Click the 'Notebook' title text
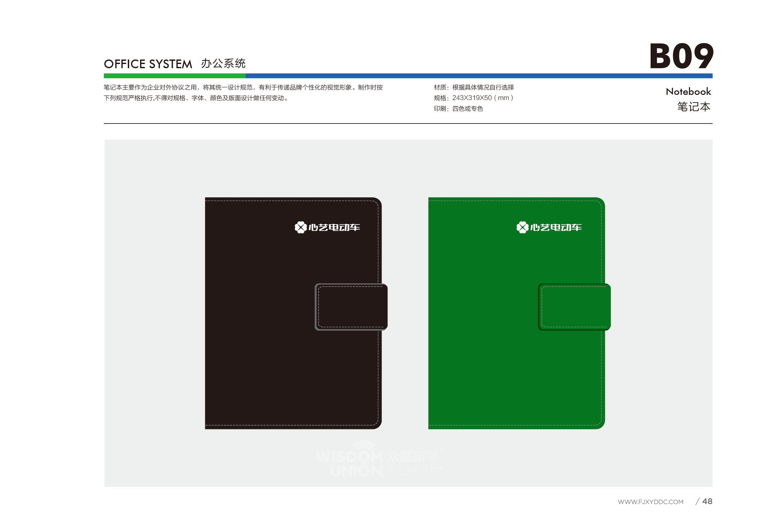This screenshot has height=532, width=760. pyautogui.click(x=688, y=91)
